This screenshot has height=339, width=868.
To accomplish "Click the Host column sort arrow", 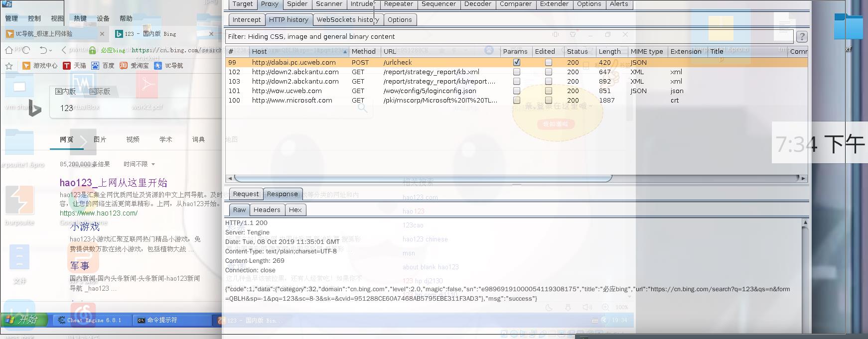I will point(345,51).
